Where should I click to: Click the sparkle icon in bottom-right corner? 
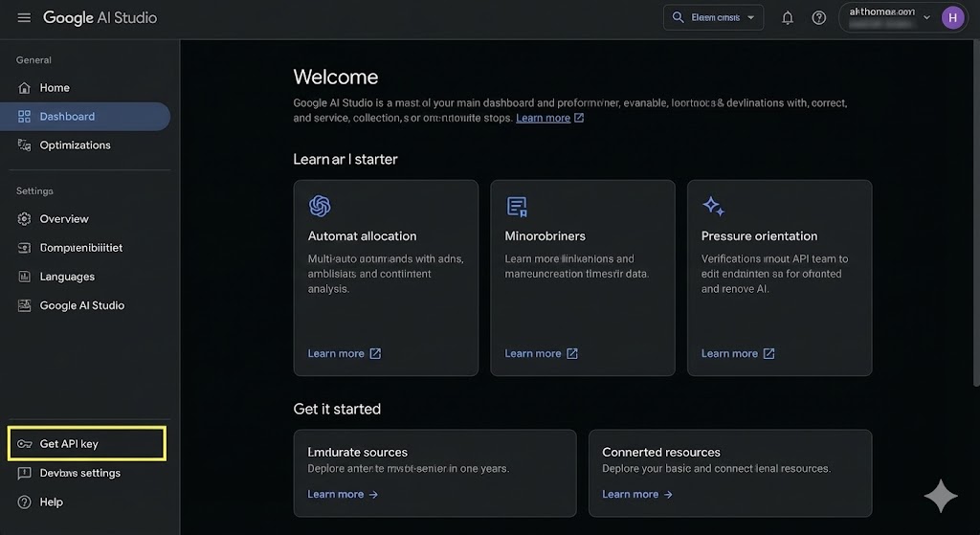coord(941,496)
